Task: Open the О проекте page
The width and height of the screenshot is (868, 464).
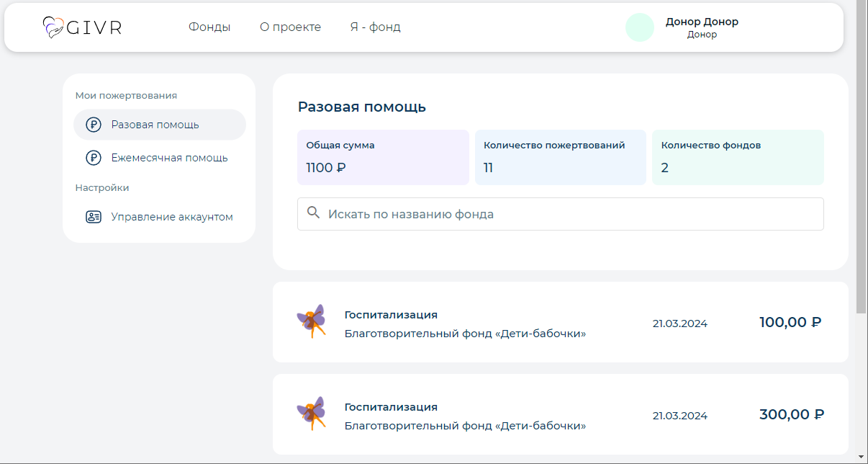Action: click(x=290, y=27)
